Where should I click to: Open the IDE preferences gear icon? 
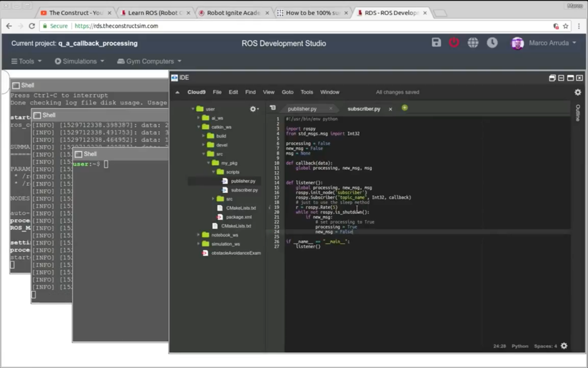(577, 92)
